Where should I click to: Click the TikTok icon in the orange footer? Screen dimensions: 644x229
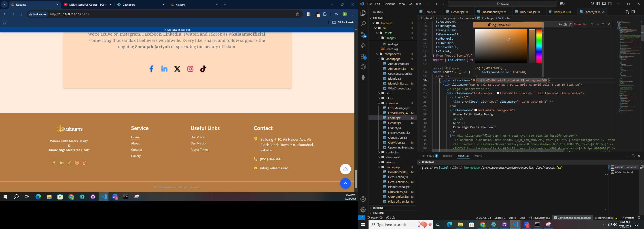[x=85, y=163]
